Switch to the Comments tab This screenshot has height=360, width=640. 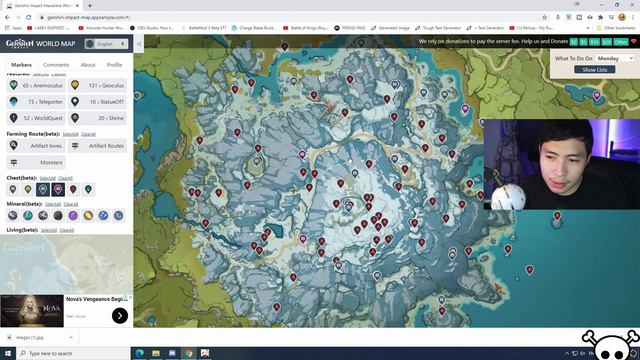click(56, 65)
